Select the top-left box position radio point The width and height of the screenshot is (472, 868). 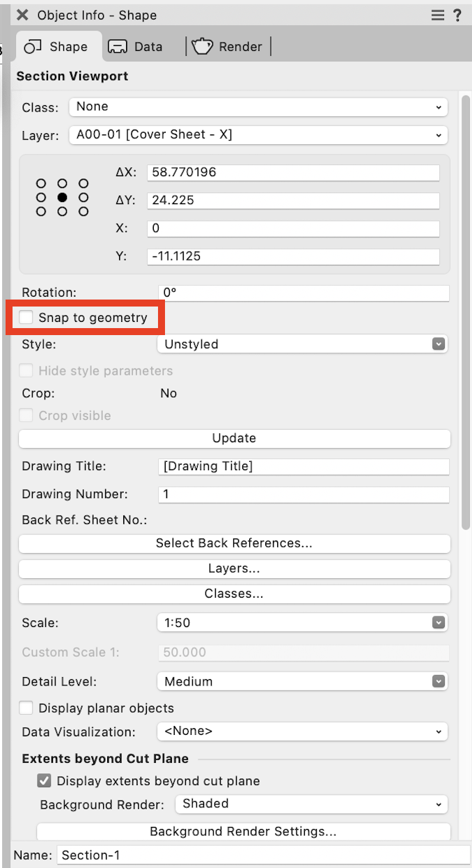(41, 184)
